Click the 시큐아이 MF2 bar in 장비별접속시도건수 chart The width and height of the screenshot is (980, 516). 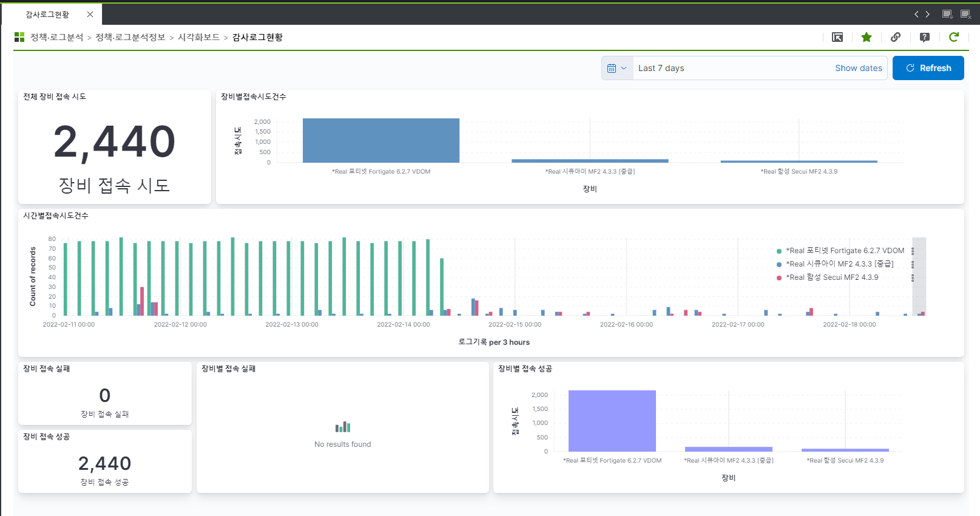tap(590, 161)
